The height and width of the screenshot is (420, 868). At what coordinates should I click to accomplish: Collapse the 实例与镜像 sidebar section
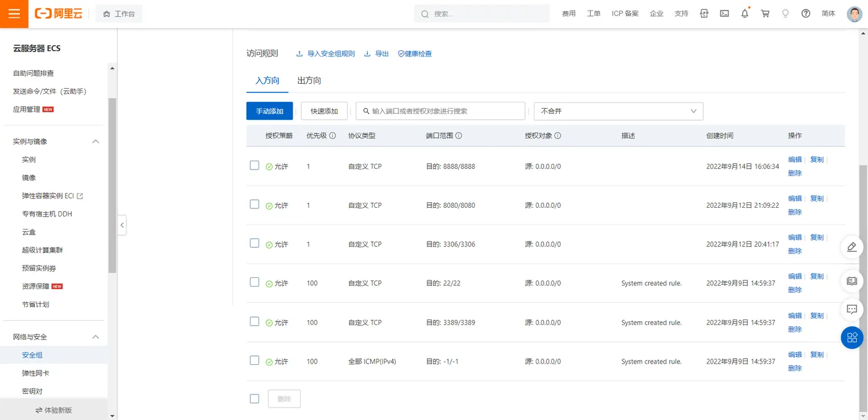pyautogui.click(x=95, y=141)
